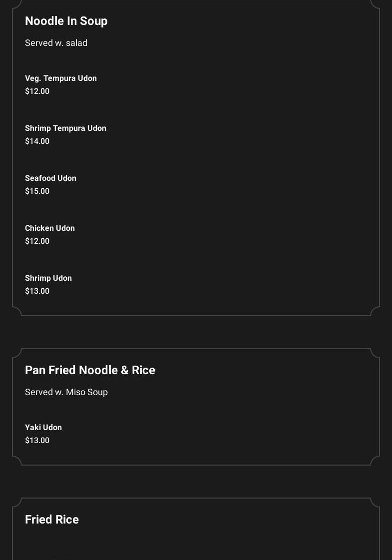Screen dimensions: 392x560
Task: Click the 'Served w. salad' note
Action: pyautogui.click(x=56, y=43)
